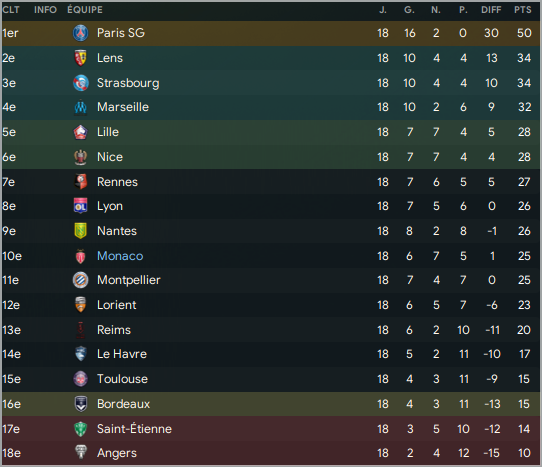Viewport: 542px width, 467px height.
Task: Sort by DIFF column header
Action: click(491, 10)
